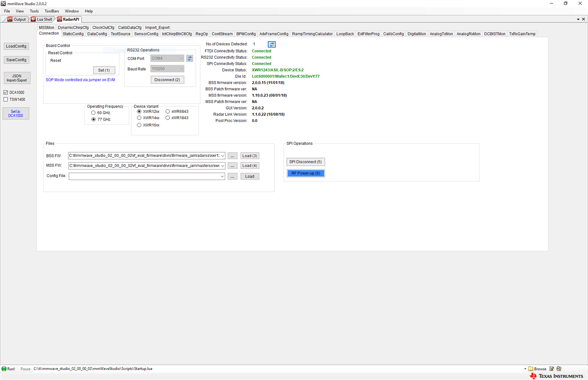The width and height of the screenshot is (588, 380).
Task: Choose the XWR16xx device variant
Action: (x=139, y=125)
